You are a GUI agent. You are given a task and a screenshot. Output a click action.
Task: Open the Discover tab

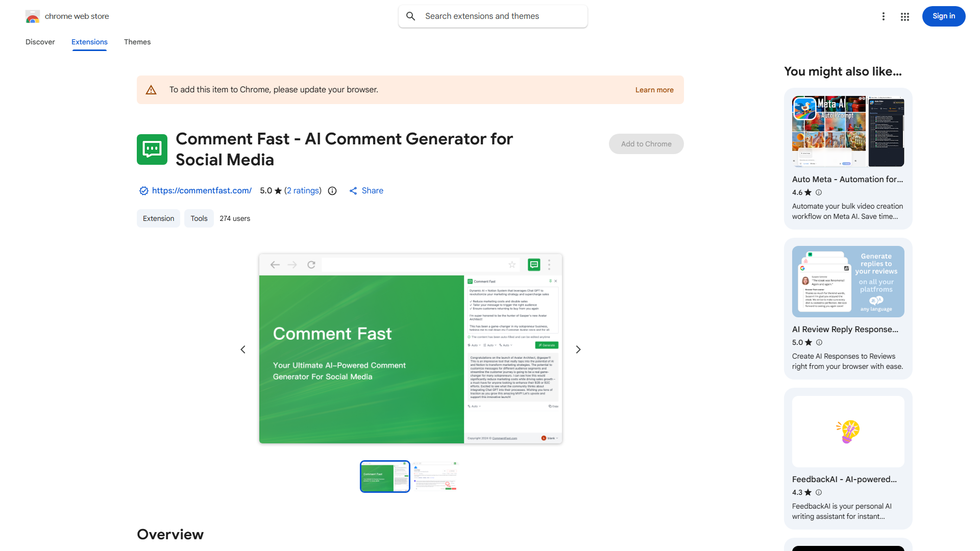click(x=40, y=42)
